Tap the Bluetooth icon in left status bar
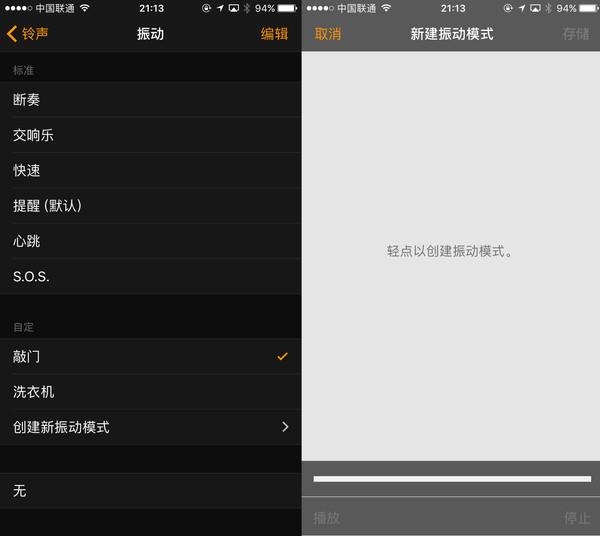 [x=247, y=8]
